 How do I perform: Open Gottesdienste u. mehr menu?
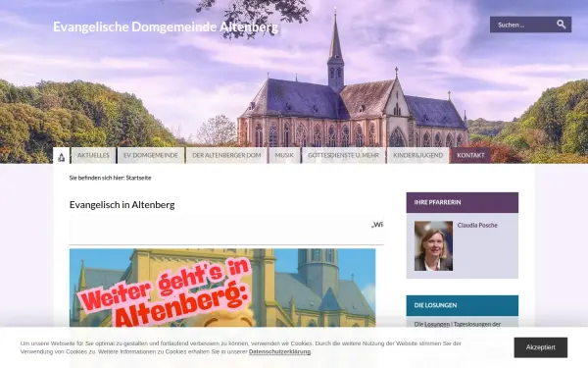tap(344, 155)
